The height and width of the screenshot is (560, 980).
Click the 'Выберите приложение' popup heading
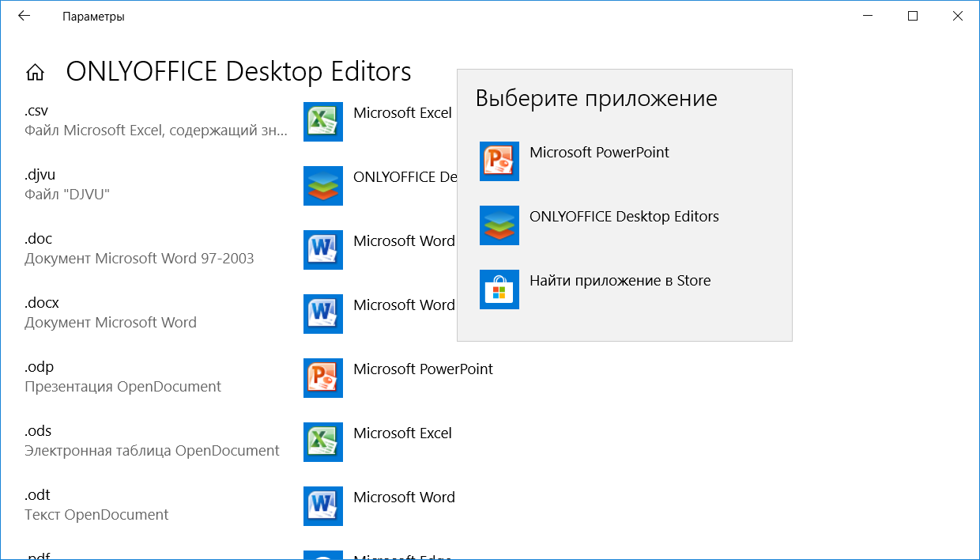(x=596, y=99)
